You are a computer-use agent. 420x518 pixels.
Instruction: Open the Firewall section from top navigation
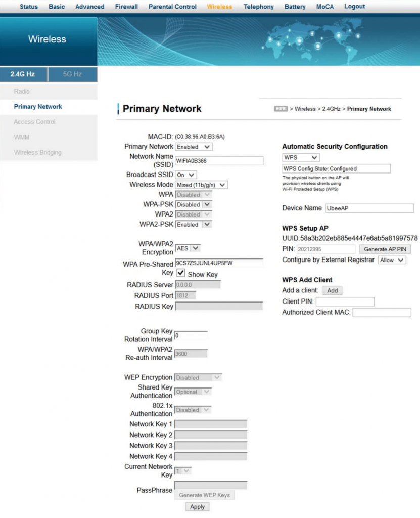tap(126, 6)
